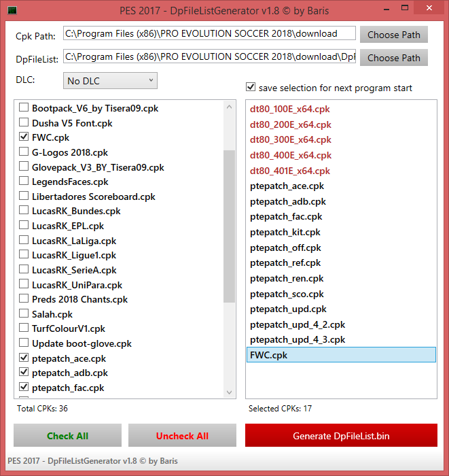Check LucasRK_LaLiga.cpk
Image resolution: width=449 pixels, height=476 pixels.
click(24, 240)
